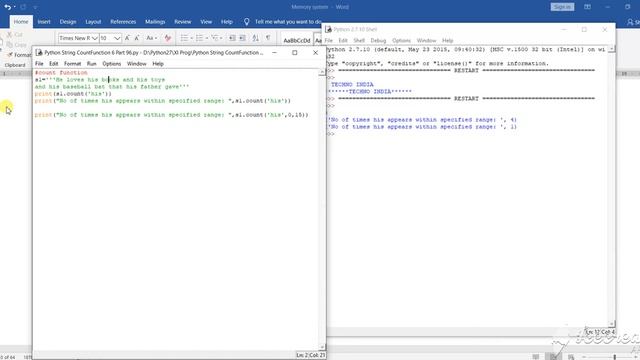Image resolution: width=640 pixels, height=360 pixels.
Task: Open the Insert ribbon tab
Action: click(x=44, y=22)
